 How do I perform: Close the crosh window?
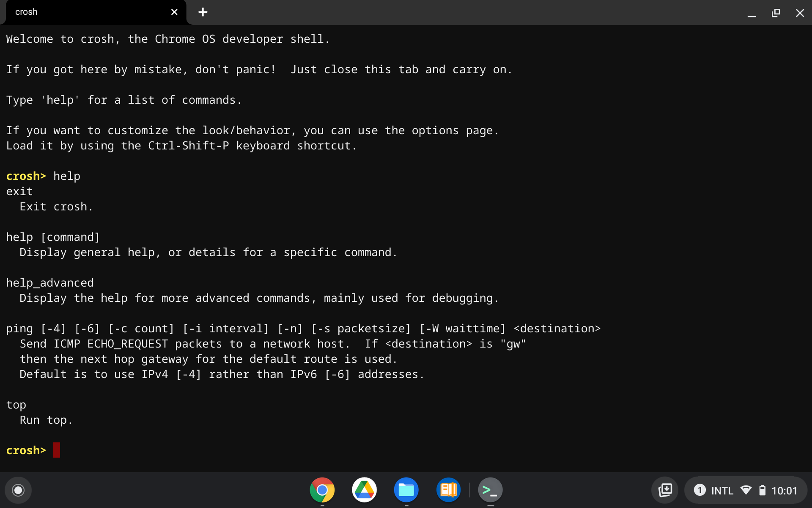click(x=800, y=13)
